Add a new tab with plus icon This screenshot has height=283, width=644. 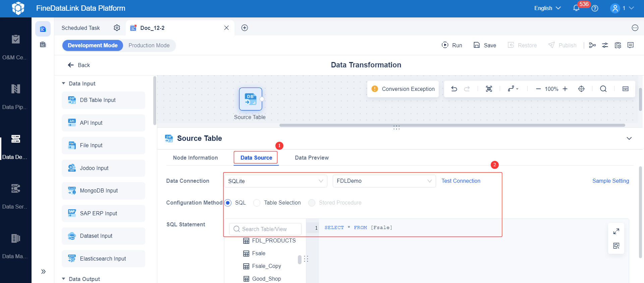tap(245, 28)
